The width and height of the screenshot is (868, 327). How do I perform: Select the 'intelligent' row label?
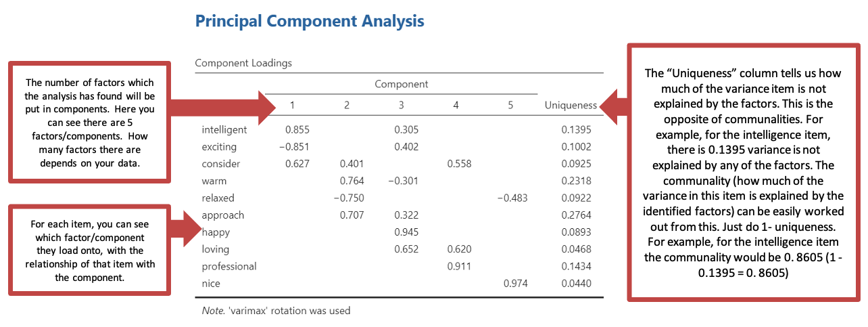click(x=224, y=129)
